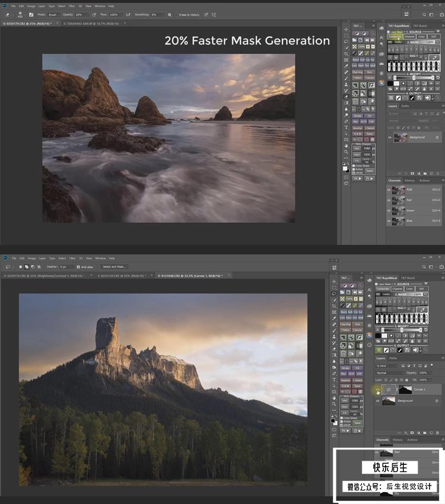Hide the Background layer in the top window
445x504 pixels.
(x=390, y=138)
